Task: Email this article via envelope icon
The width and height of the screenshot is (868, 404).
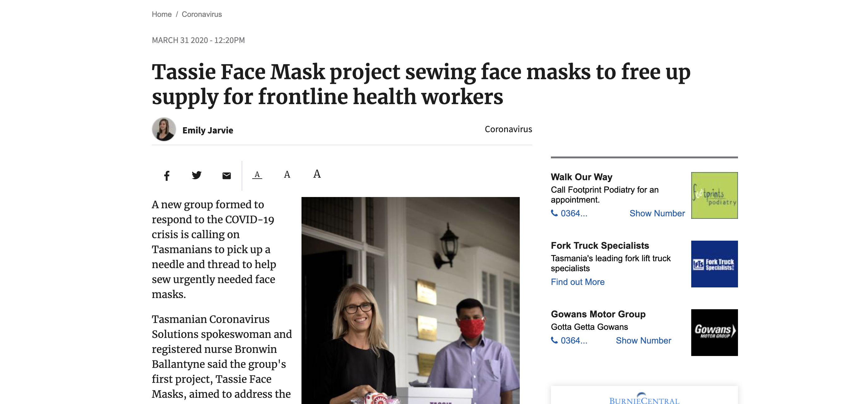Action: click(x=226, y=176)
